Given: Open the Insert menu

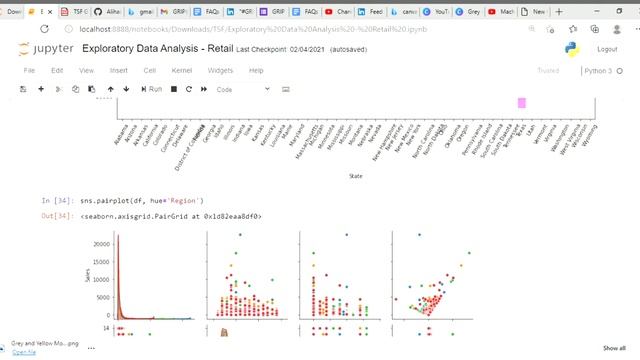Looking at the screenshot, I should tap(118, 70).
